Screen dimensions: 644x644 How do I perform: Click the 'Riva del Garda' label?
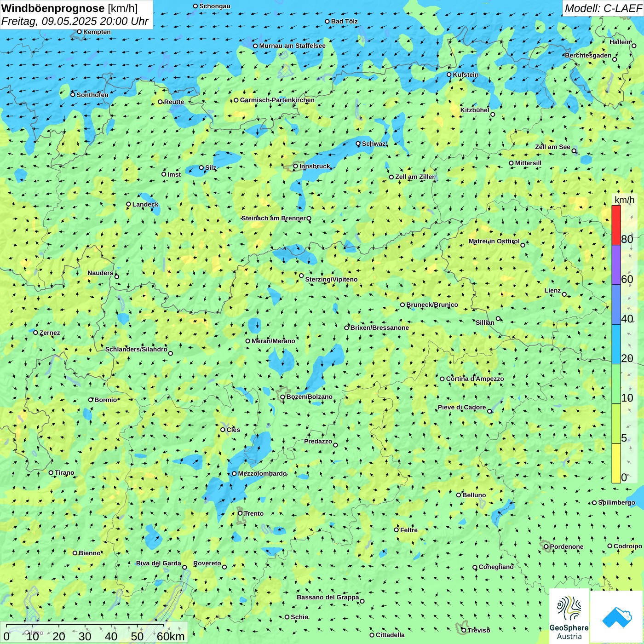point(159,563)
